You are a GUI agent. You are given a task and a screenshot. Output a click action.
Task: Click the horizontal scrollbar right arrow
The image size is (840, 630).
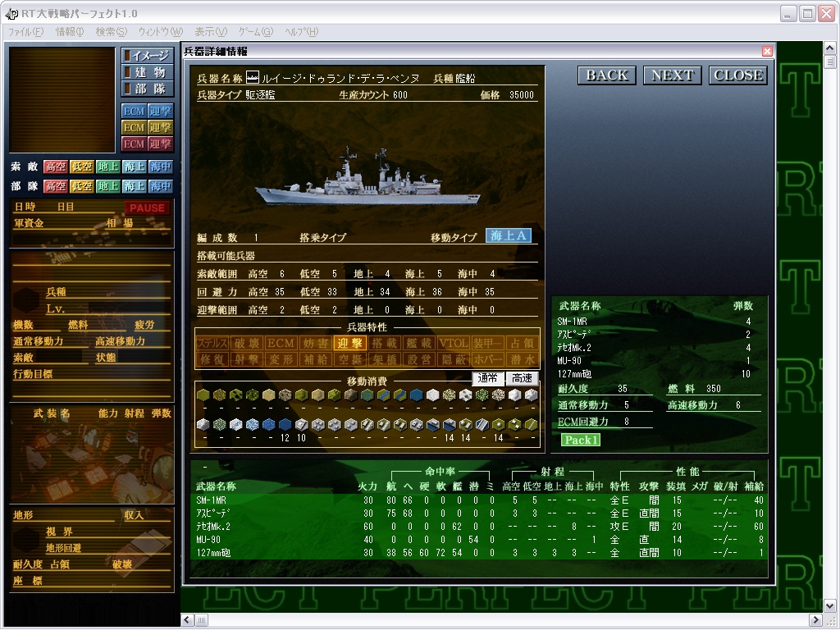click(815, 619)
